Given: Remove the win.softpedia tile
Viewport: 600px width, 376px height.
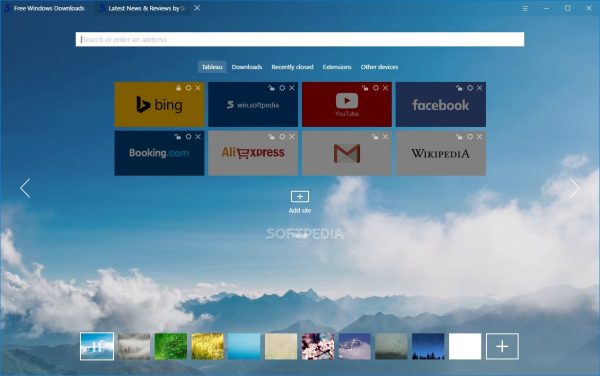Looking at the screenshot, I should pos(292,88).
